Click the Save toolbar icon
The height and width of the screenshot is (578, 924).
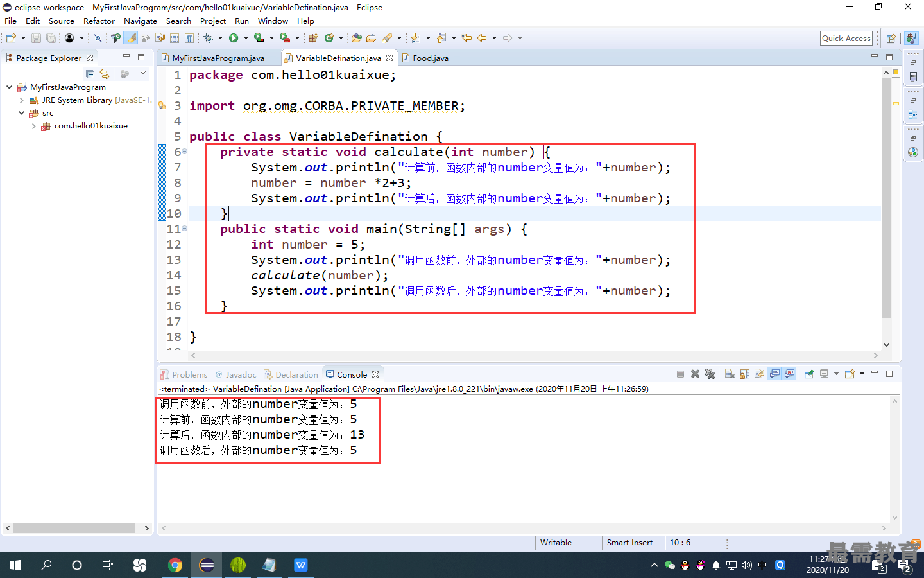[36, 39]
